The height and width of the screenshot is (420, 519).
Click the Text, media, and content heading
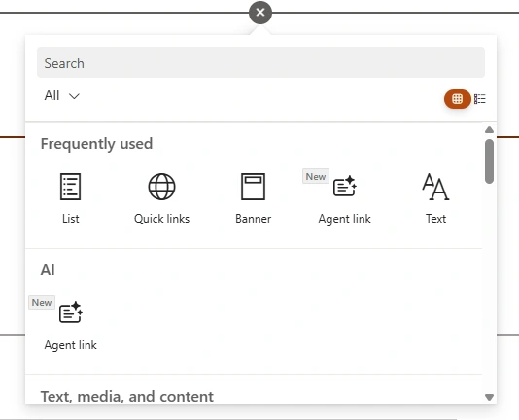point(127,397)
